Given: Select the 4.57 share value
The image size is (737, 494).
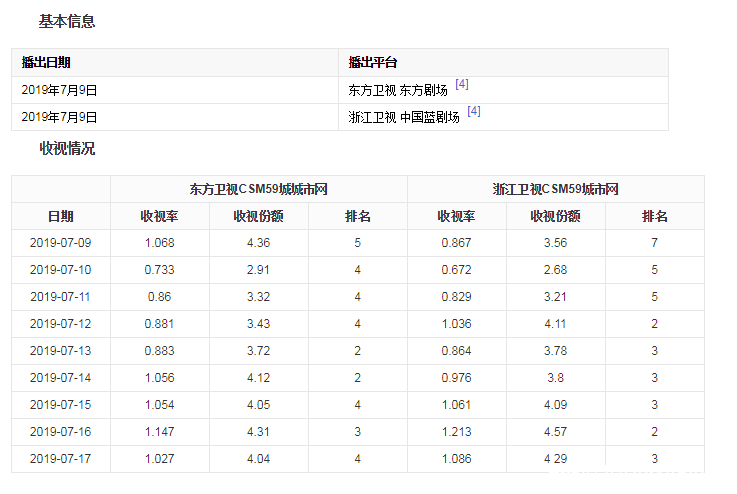Looking at the screenshot, I should (555, 432).
